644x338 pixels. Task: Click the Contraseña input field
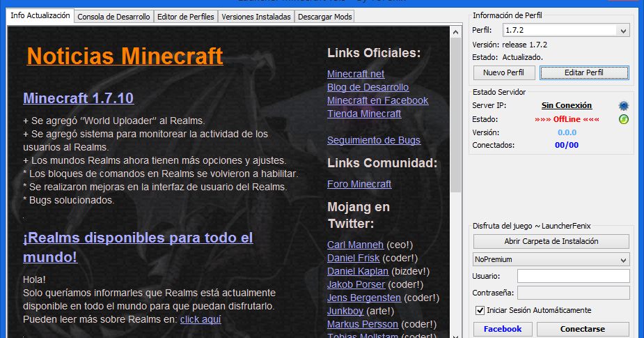coord(574,293)
